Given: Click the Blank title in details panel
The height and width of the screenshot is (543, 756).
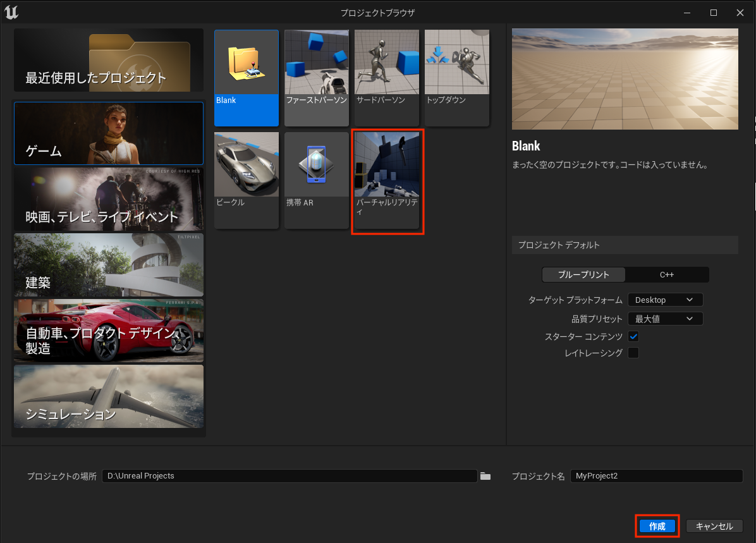Looking at the screenshot, I should tap(526, 146).
